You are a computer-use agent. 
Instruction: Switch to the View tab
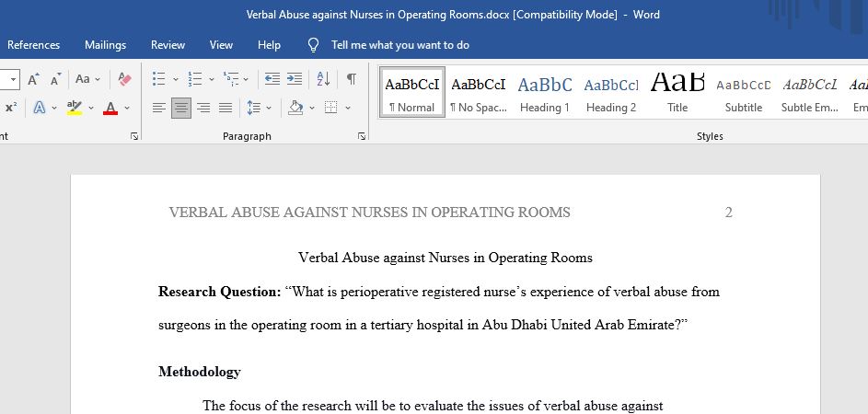pyautogui.click(x=221, y=45)
